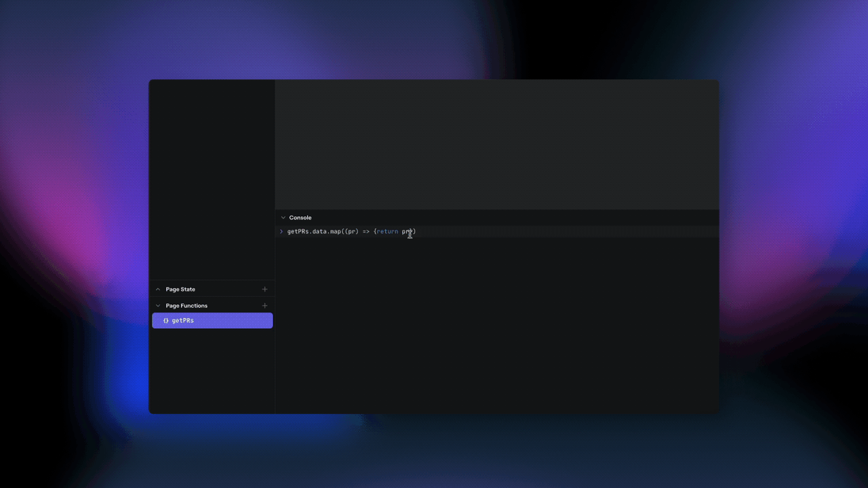The width and height of the screenshot is (868, 488).
Task: Click the Console panel header label
Action: tap(300, 218)
